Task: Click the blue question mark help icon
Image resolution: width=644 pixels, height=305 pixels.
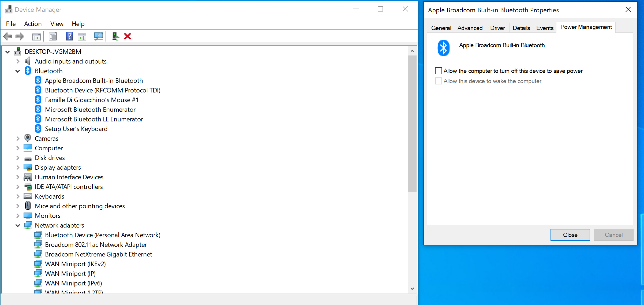Action: point(69,36)
